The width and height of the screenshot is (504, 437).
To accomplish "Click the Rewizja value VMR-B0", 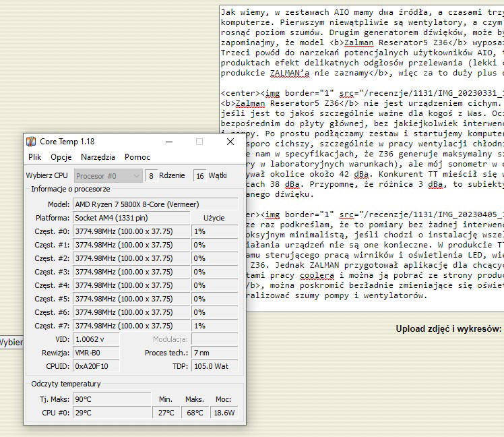I will point(96,353).
